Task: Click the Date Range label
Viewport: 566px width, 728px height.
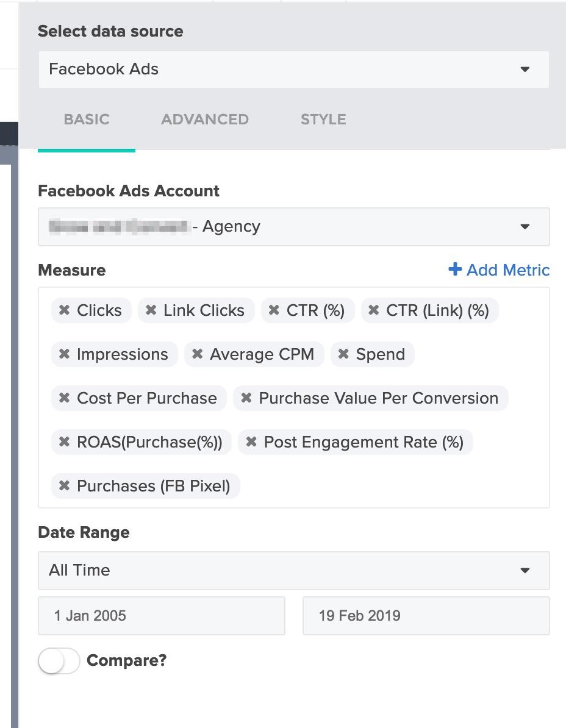Action: pos(84,532)
